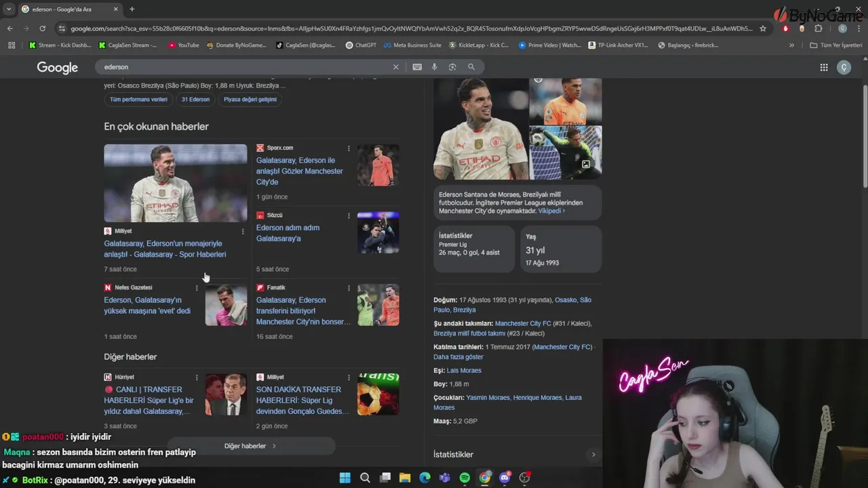
Task: Clear the search box with the X icon
Action: pos(396,67)
